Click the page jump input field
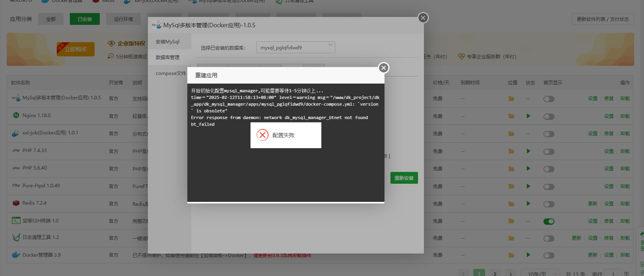 613,273
